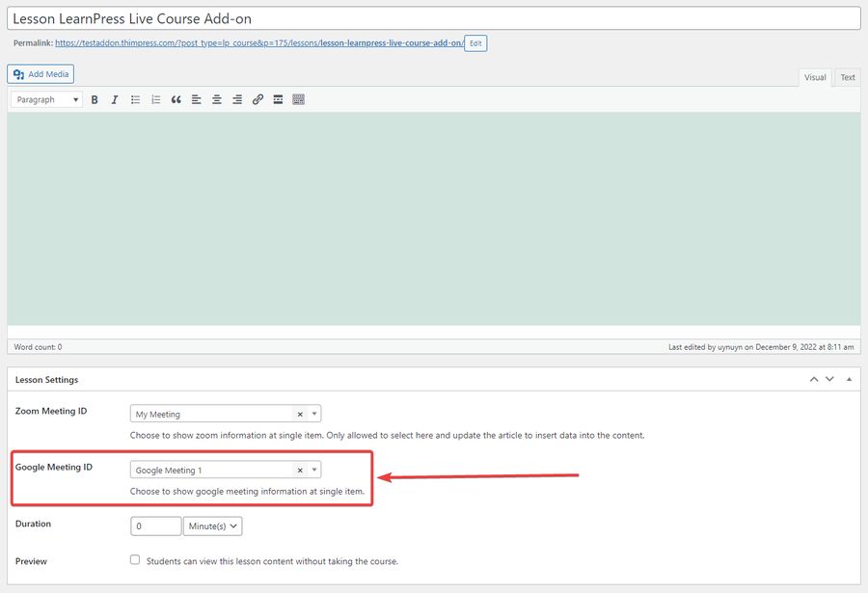Image resolution: width=868 pixels, height=593 pixels.
Task: Switch to the Visual editor tab
Action: [x=815, y=77]
